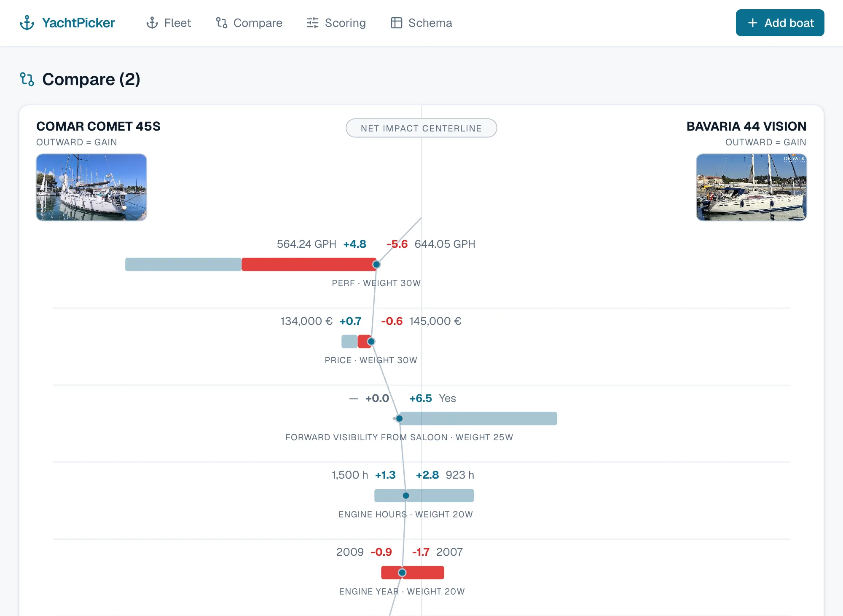Click the Perf row net impact dot
This screenshot has height=616, width=843.
(376, 265)
